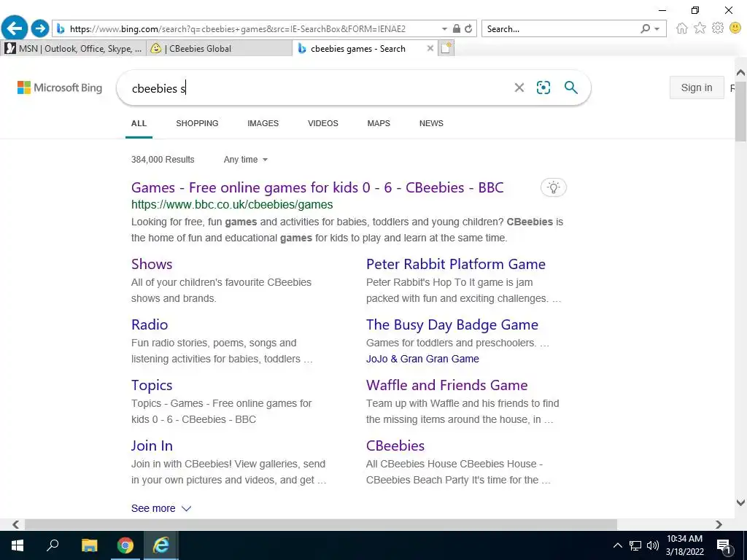Open The Busy Day Badge Game link
Screen dimensions: 747x560
[452, 324]
